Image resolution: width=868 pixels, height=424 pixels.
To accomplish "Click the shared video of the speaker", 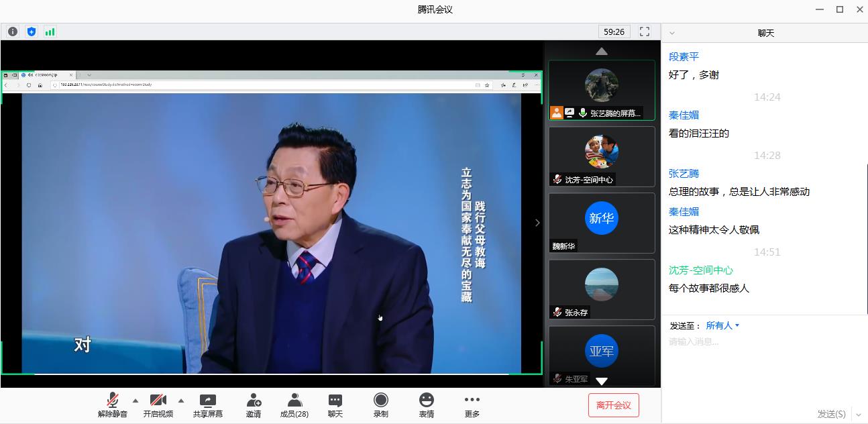I will coord(272,233).
